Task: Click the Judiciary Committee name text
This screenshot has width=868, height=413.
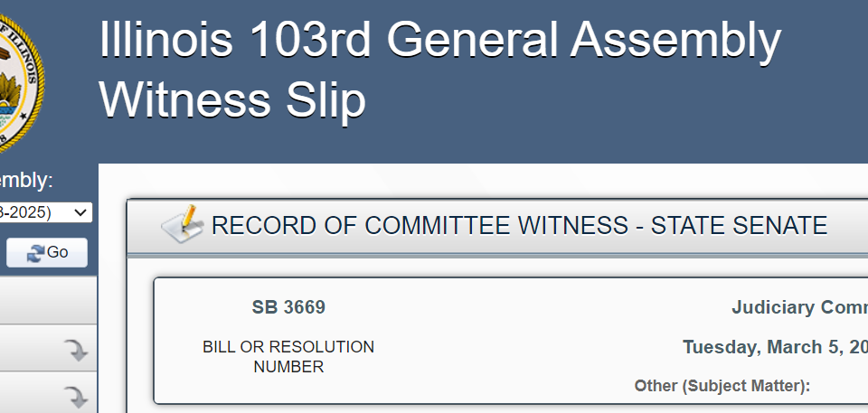Action: [800, 307]
